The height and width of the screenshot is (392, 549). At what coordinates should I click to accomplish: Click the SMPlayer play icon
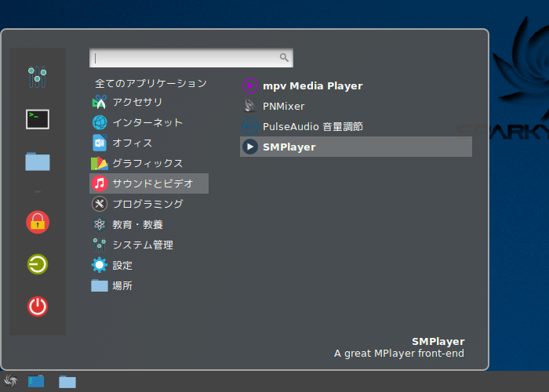pos(250,147)
